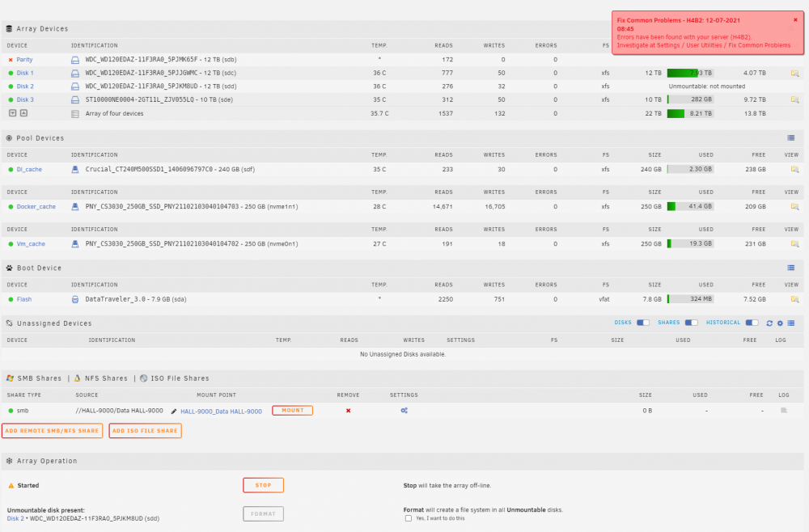Remove the HALL-9000 SMB share red X
Screen dimensions: 809x532
348,411
